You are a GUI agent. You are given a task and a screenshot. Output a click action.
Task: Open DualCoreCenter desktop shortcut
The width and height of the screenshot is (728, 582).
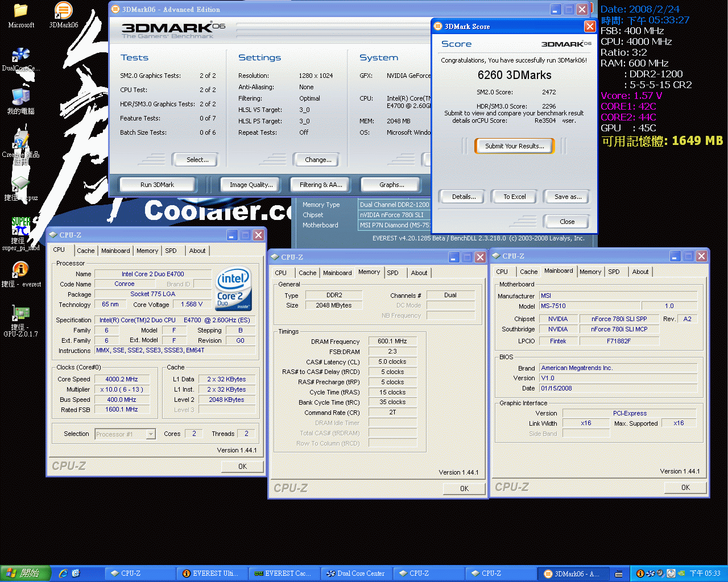21,59
